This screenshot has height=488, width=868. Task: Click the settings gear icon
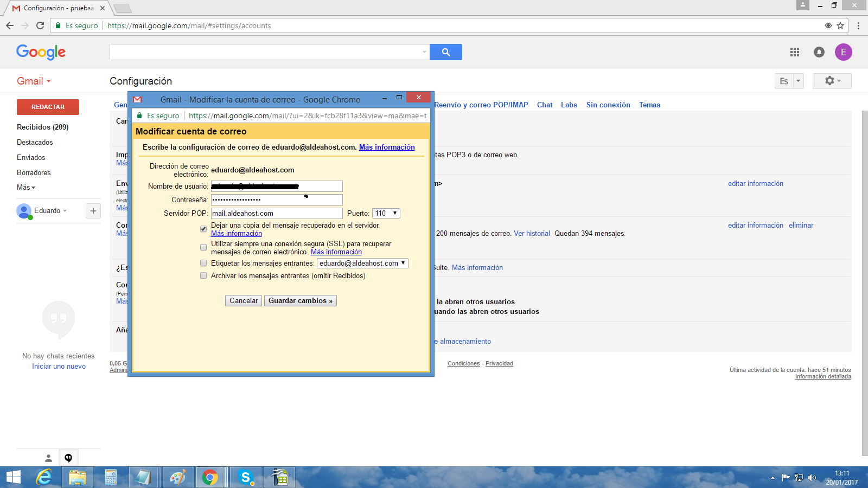pos(832,81)
